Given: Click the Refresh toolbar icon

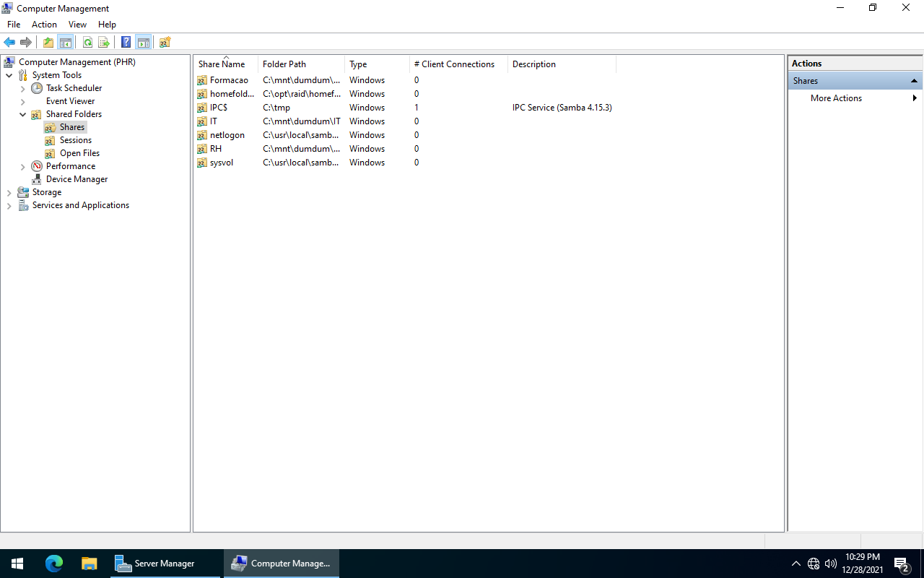Looking at the screenshot, I should pyautogui.click(x=87, y=42).
